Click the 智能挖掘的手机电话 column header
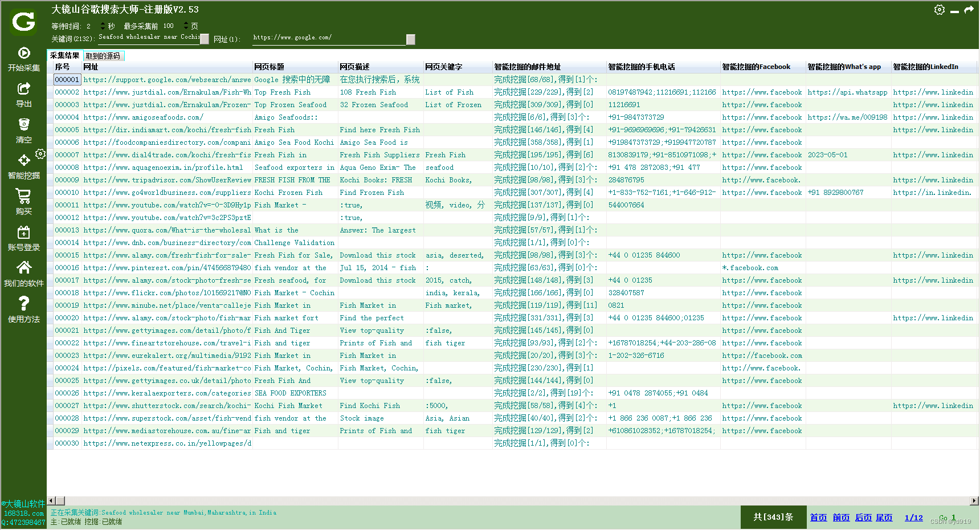The image size is (980, 530). pos(663,67)
